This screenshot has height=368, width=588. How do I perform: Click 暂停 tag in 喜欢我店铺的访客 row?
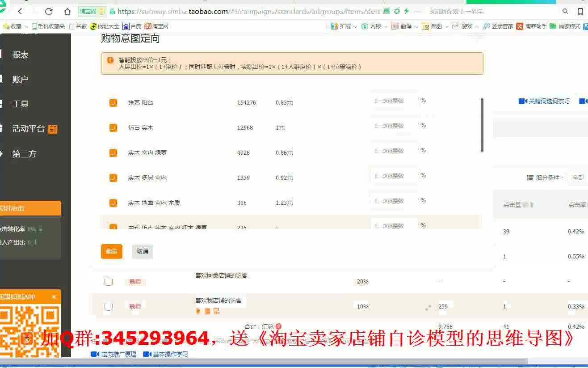135,307
